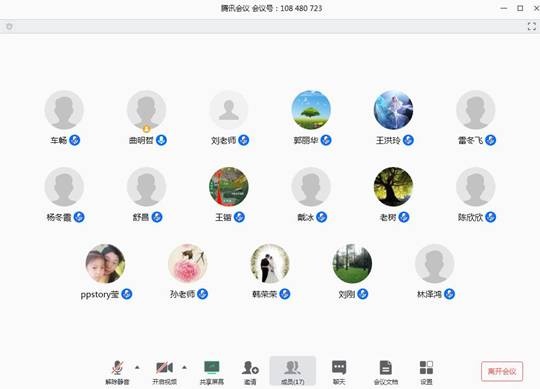Click the participant name 陈欣欣
The width and height of the screenshot is (540, 389).
pyautogui.click(x=470, y=217)
